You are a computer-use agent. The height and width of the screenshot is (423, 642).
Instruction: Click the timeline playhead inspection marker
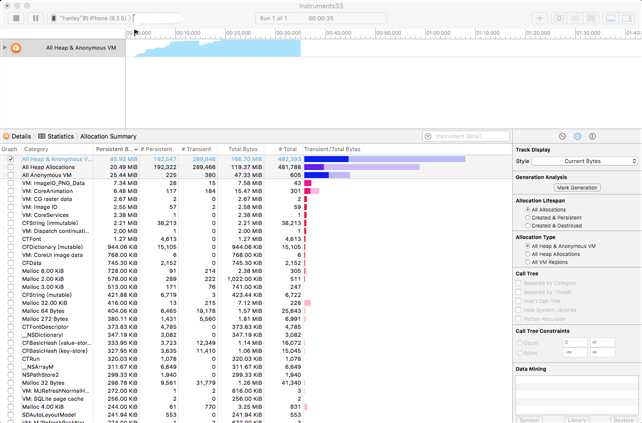[x=136, y=32]
